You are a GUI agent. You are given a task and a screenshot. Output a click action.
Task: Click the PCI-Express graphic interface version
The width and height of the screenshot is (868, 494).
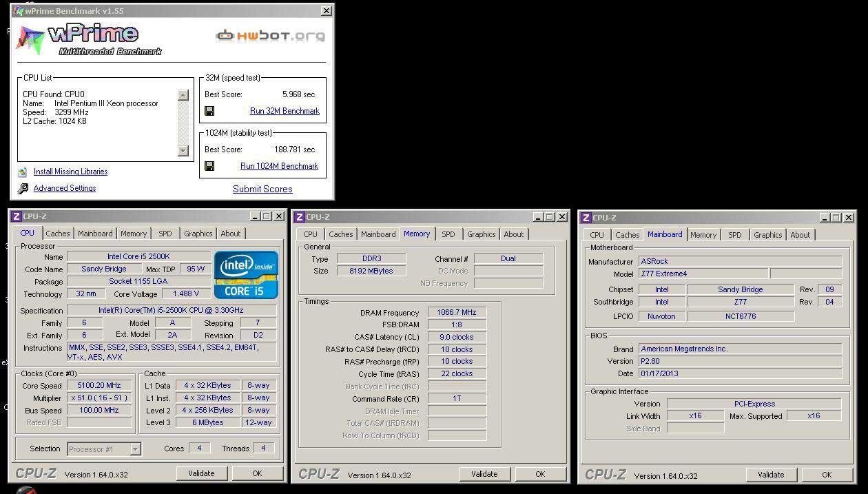(754, 404)
